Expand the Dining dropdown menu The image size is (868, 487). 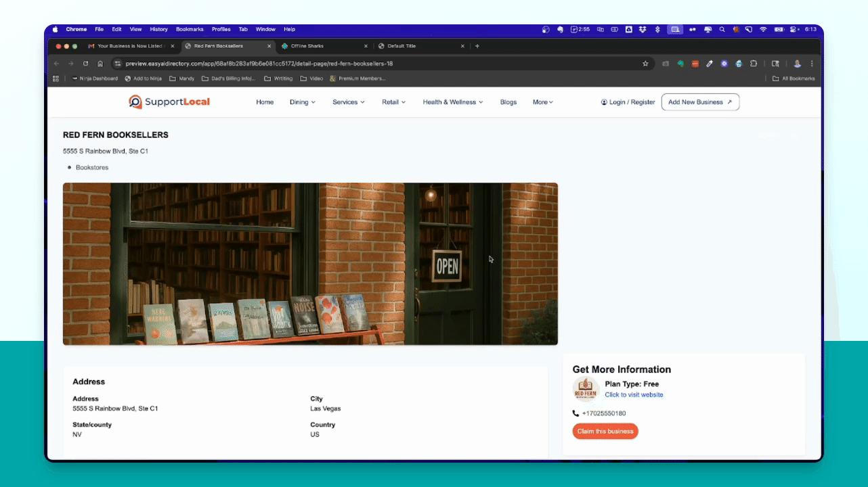(x=303, y=102)
